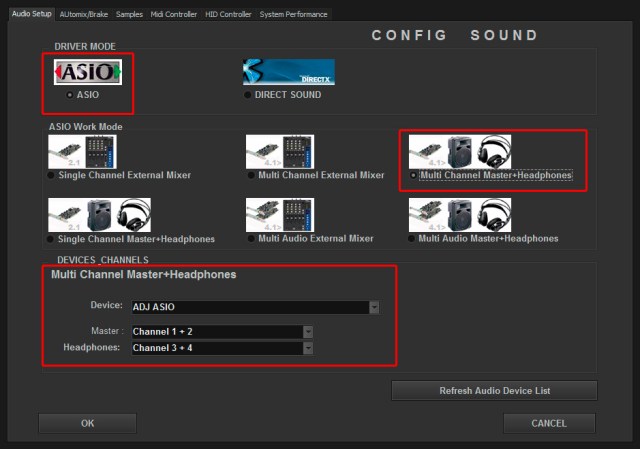Expand the Device dropdown showing ADJ ASIO
Screen dimensions: 640x449
click(374, 307)
